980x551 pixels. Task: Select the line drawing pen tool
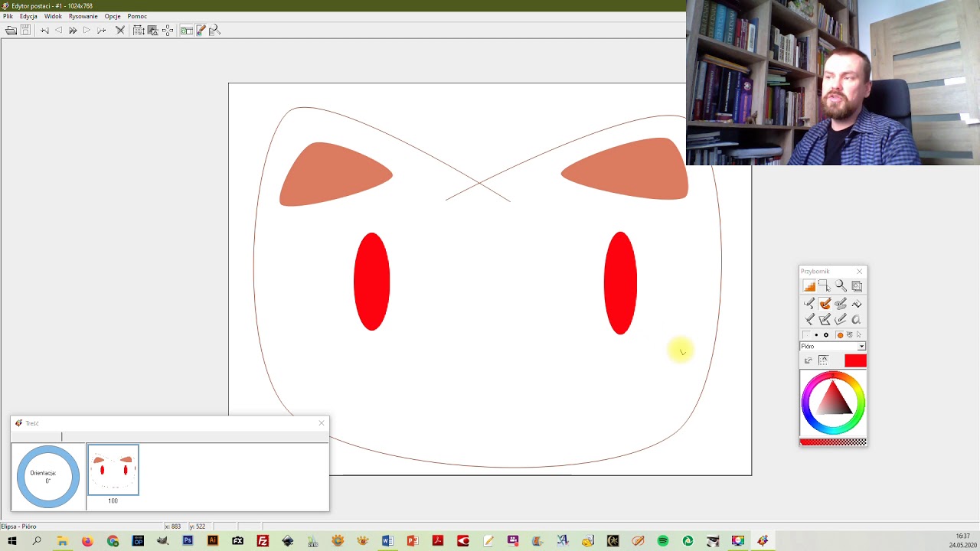click(809, 319)
